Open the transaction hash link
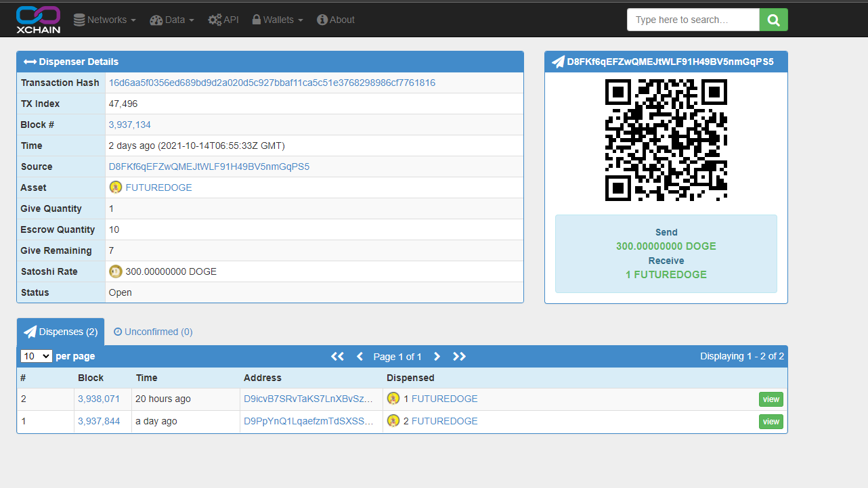Image resolution: width=868 pixels, height=488 pixels. [272, 83]
